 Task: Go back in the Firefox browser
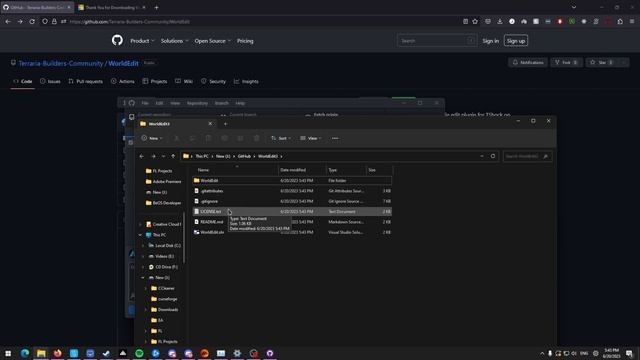click(8, 22)
